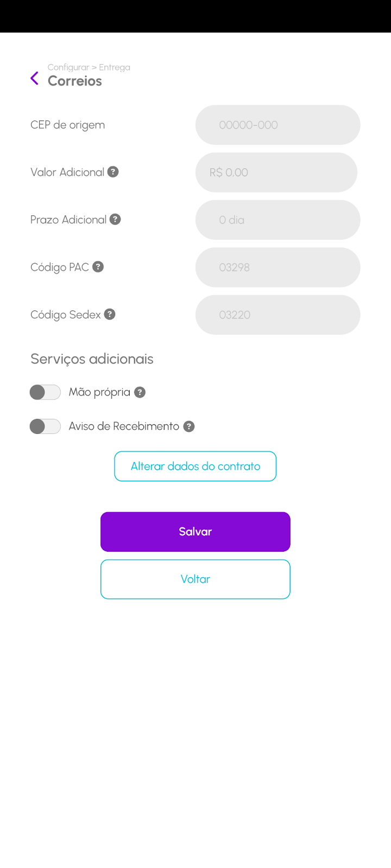The image size is (391, 868).
Task: Focus the CEP de origem field
Action: pos(278,125)
